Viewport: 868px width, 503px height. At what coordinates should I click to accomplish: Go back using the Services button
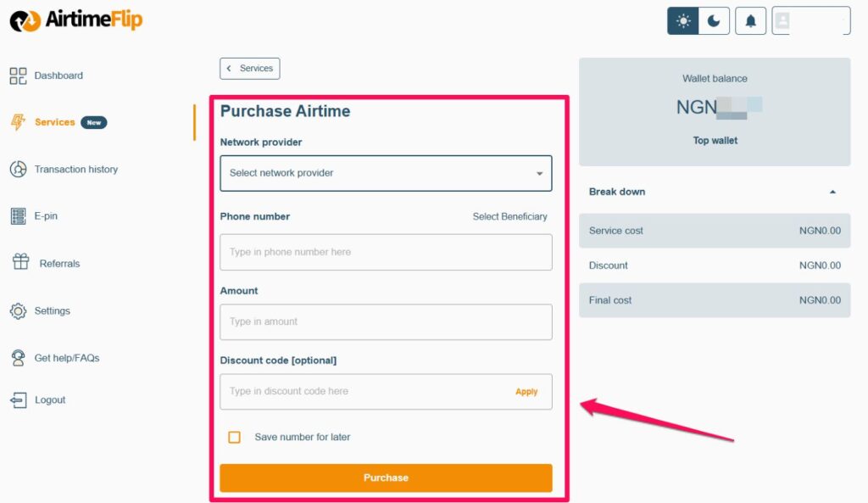click(x=249, y=69)
